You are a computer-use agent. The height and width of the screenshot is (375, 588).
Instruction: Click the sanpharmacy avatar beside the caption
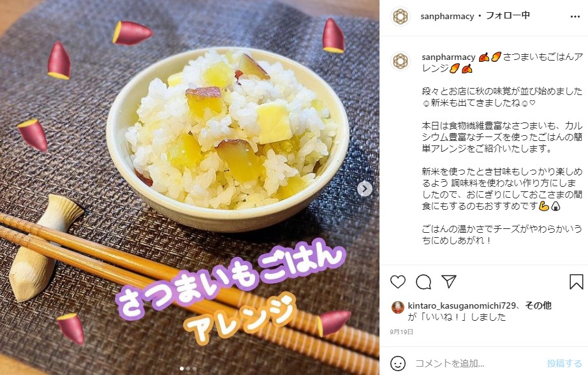(400, 61)
